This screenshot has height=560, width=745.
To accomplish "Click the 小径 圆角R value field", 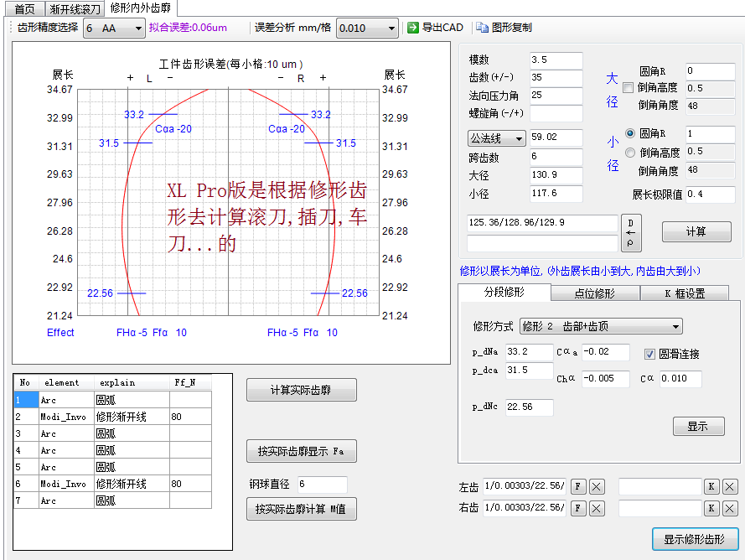I will [710, 134].
